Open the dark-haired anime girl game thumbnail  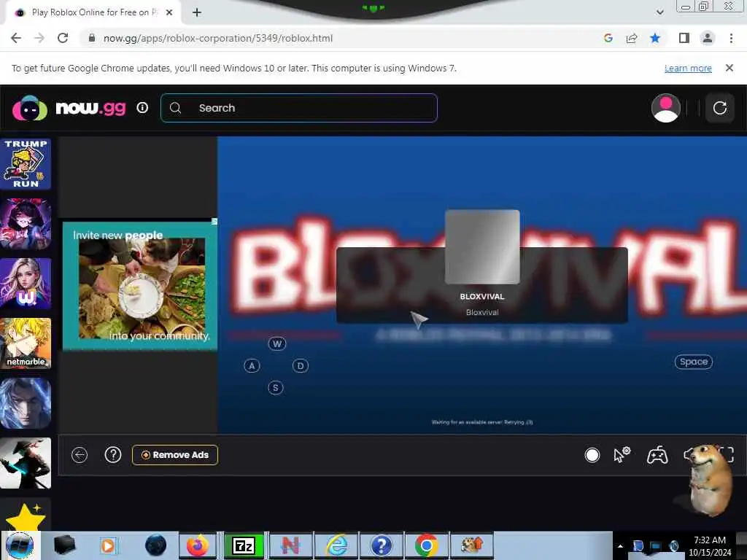tap(26, 224)
